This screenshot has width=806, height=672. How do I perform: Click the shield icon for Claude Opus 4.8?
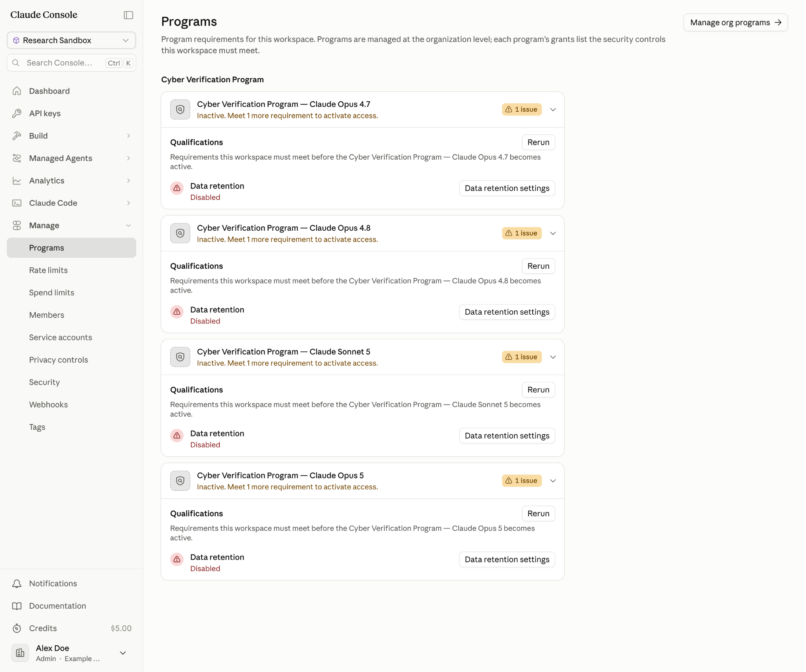click(x=180, y=233)
